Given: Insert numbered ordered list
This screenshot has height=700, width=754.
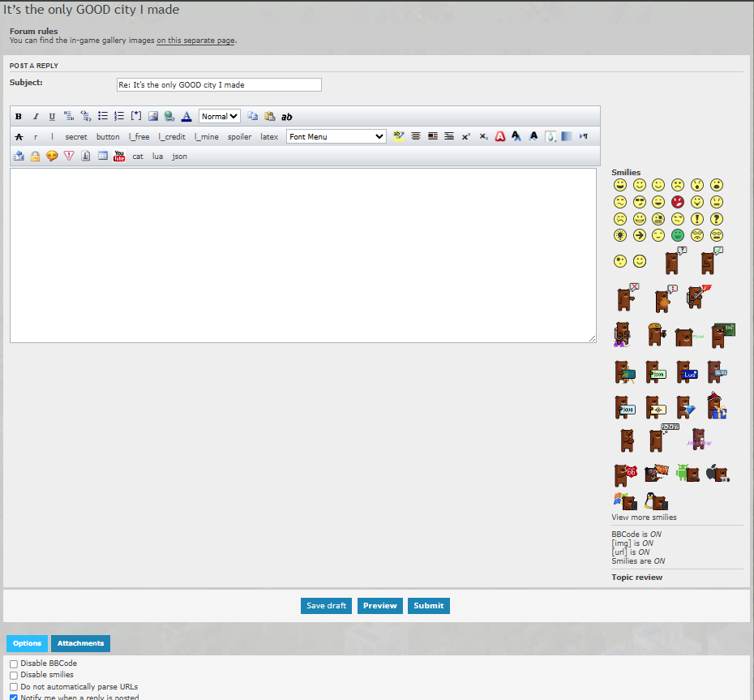Looking at the screenshot, I should coord(119,116).
